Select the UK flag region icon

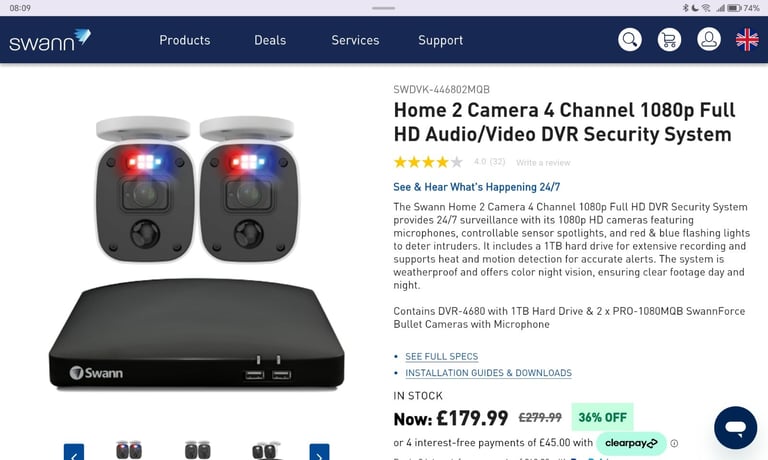747,40
